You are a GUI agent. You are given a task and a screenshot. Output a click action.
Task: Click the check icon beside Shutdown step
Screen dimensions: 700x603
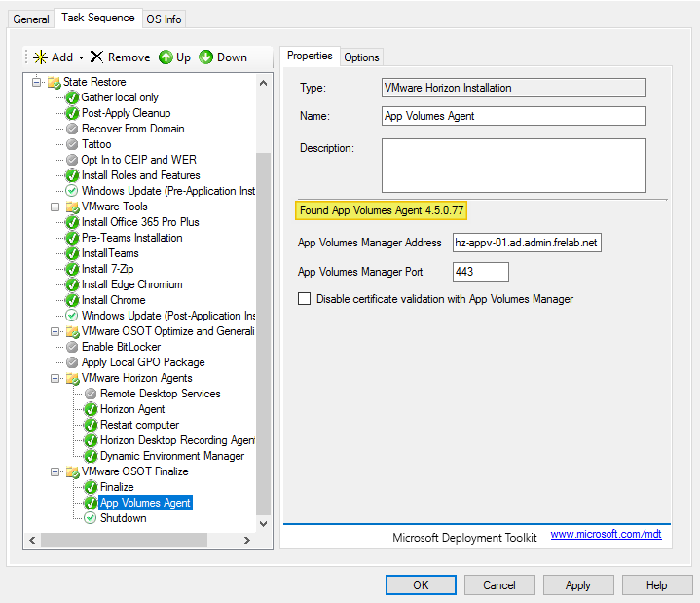coord(91,518)
